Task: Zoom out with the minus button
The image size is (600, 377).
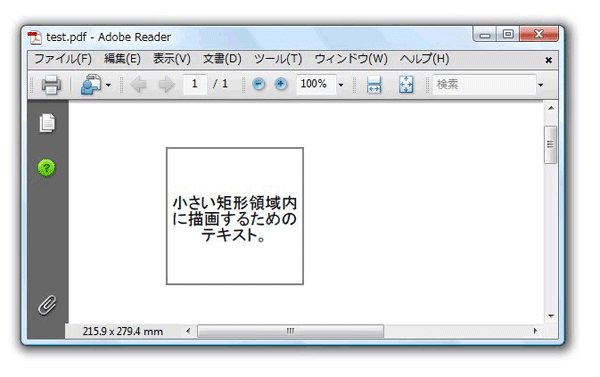Action: click(x=259, y=84)
